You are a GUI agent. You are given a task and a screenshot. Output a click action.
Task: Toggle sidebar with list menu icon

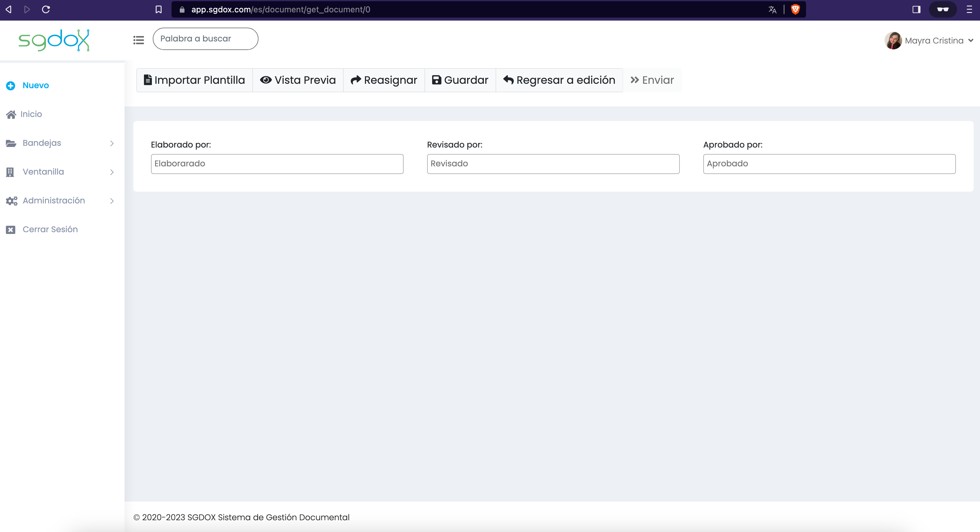138,40
